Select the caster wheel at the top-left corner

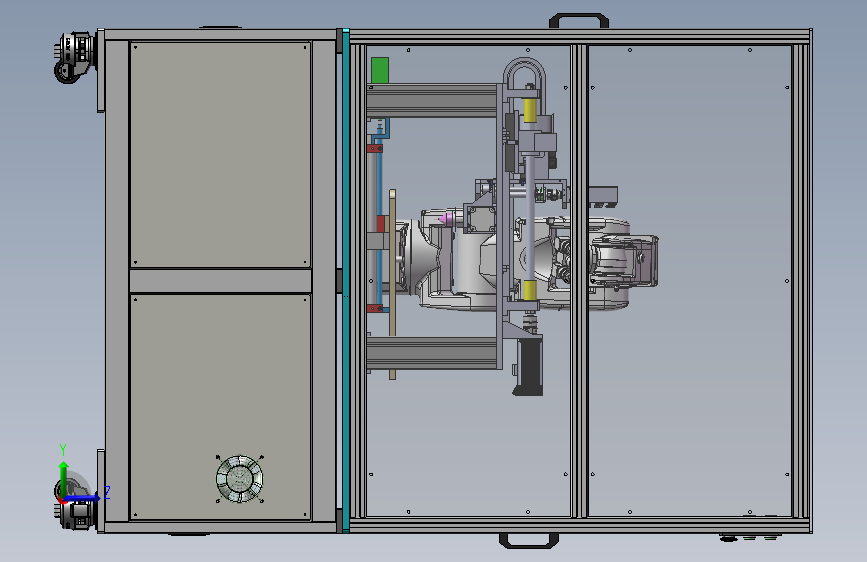(x=75, y=58)
